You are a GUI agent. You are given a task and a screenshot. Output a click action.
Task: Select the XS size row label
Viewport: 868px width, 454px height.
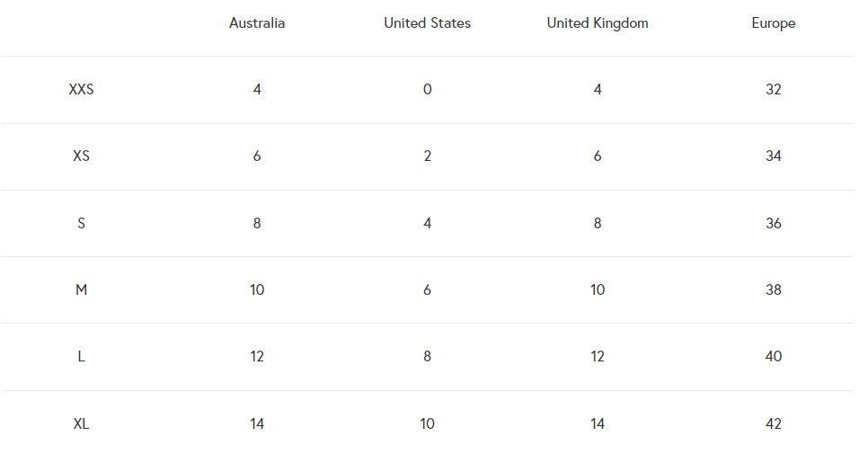[x=82, y=156]
